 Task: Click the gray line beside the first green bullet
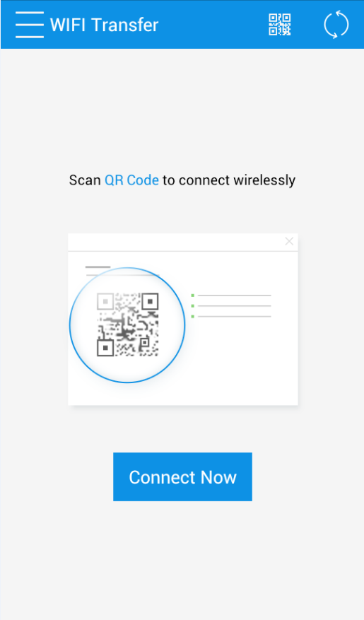point(235,296)
